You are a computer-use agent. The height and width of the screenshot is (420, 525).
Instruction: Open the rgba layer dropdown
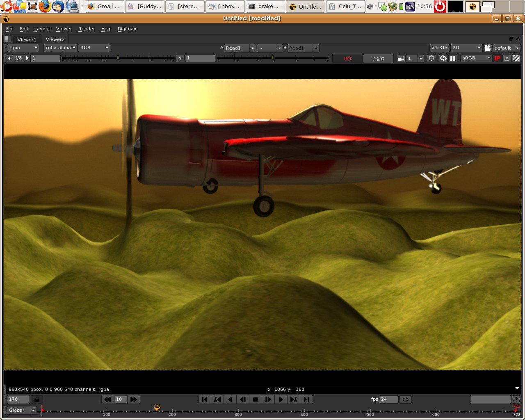coord(23,48)
